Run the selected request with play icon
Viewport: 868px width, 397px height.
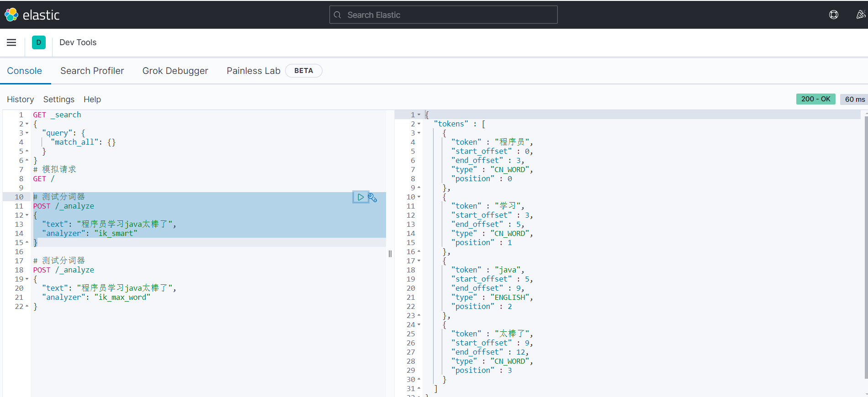pos(360,197)
